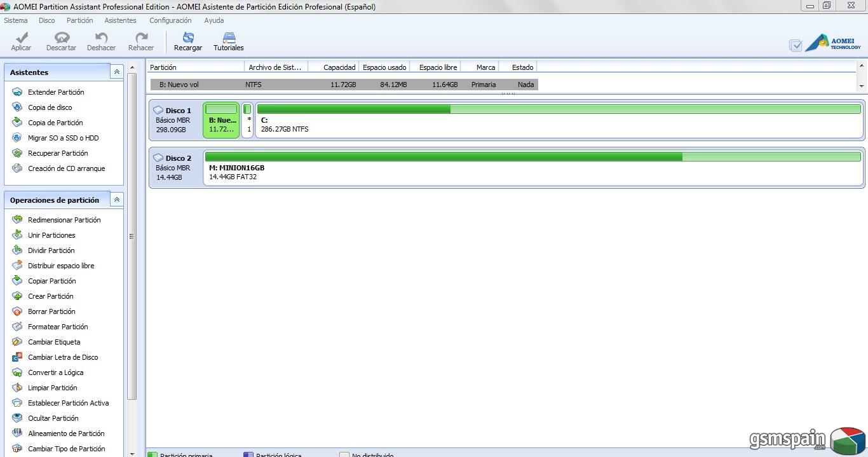Click the partition list scroll down arrow

point(862,85)
